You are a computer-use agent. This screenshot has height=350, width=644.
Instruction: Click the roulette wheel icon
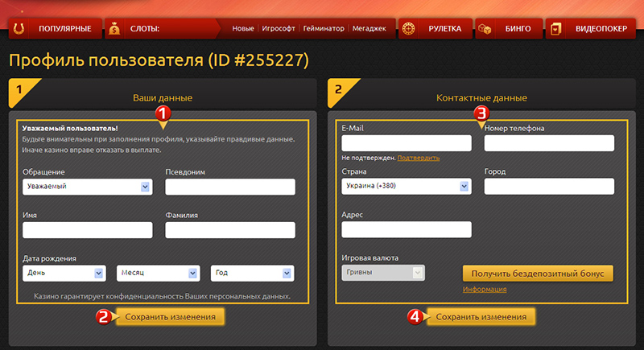[408, 29]
